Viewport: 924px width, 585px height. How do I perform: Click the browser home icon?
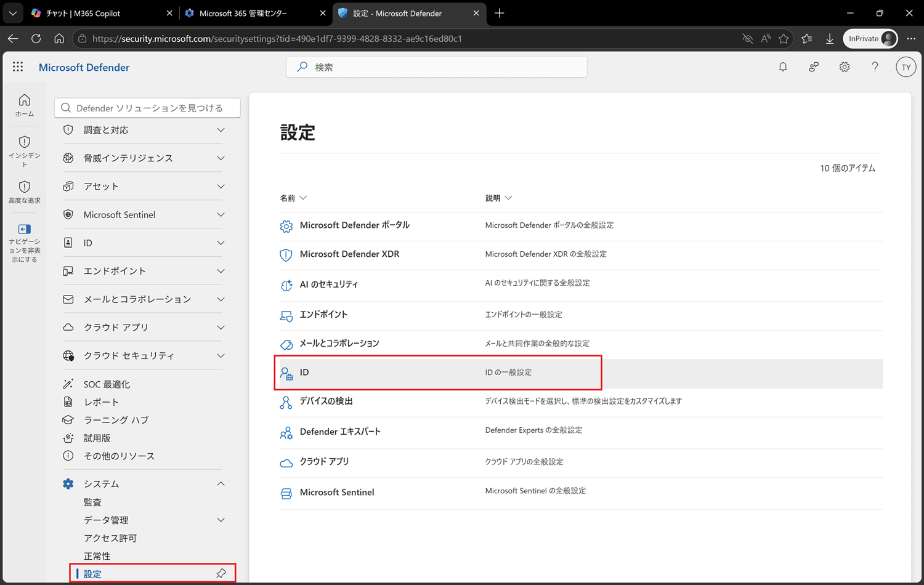(x=59, y=39)
